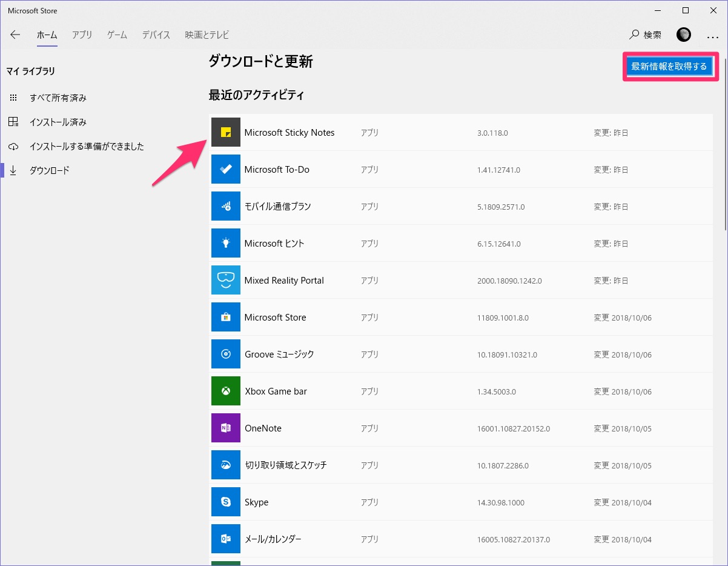
Task: Click version number 16001.10827.20152.0
Action: click(x=514, y=428)
